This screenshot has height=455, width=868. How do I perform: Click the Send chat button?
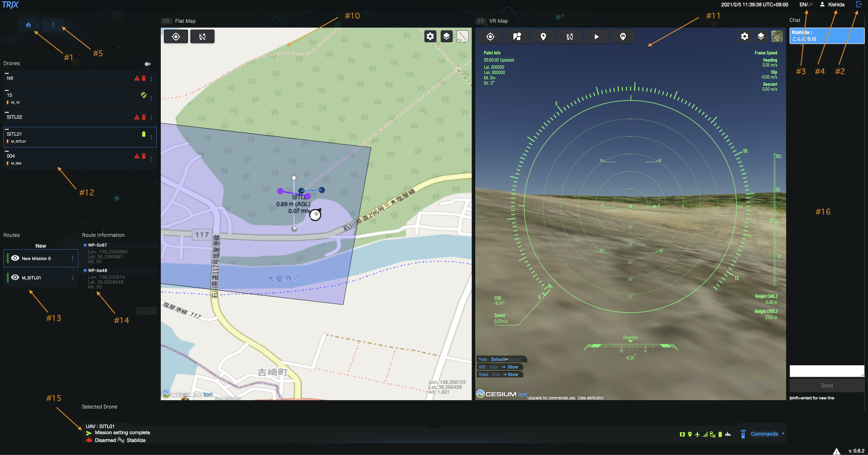(x=826, y=385)
